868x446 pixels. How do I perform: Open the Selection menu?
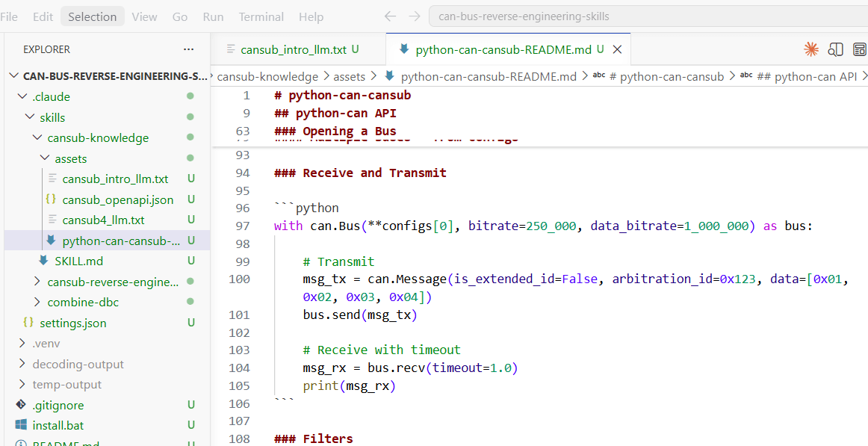(93, 16)
